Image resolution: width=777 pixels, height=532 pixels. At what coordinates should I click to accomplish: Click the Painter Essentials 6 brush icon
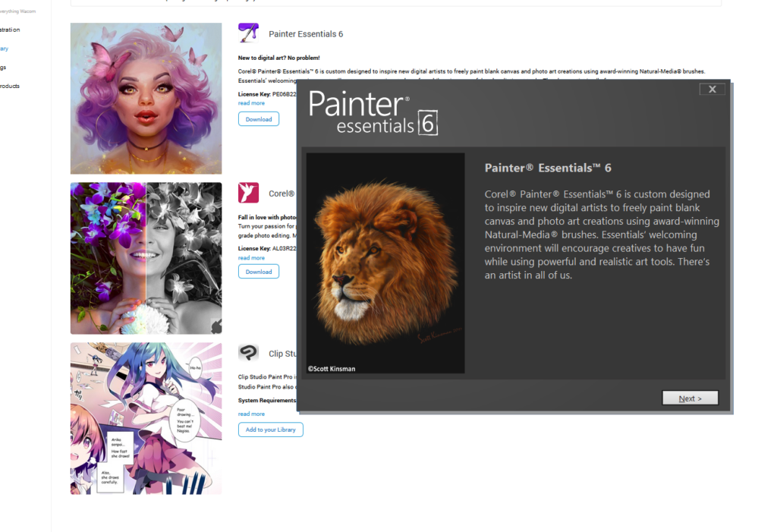248,33
